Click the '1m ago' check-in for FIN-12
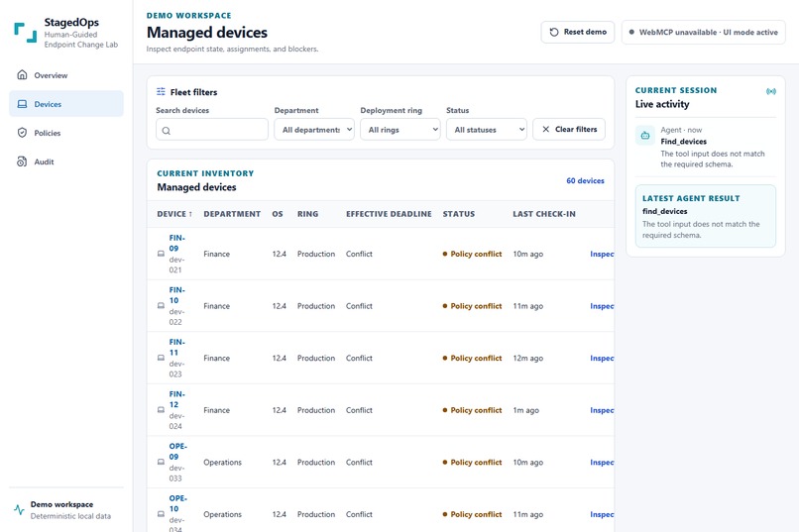Image resolution: width=799 pixels, height=532 pixels. coord(525,410)
